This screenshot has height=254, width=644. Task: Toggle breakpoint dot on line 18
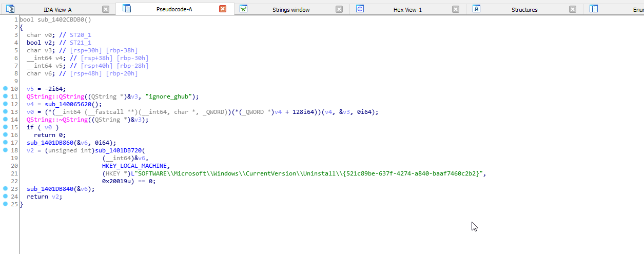point(5,150)
